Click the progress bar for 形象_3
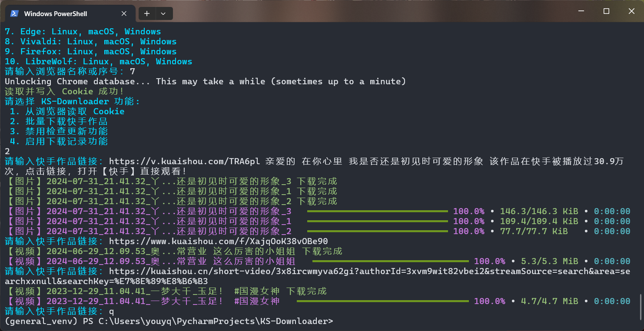 378,212
